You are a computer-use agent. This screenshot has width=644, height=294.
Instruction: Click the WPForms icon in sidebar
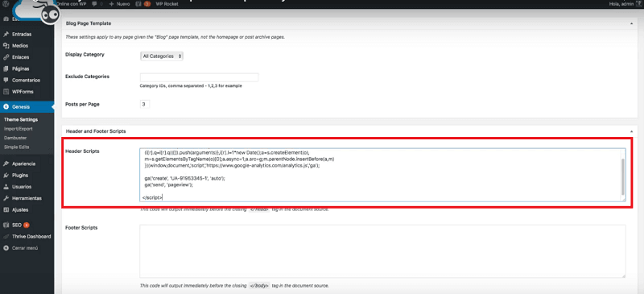pos(6,92)
